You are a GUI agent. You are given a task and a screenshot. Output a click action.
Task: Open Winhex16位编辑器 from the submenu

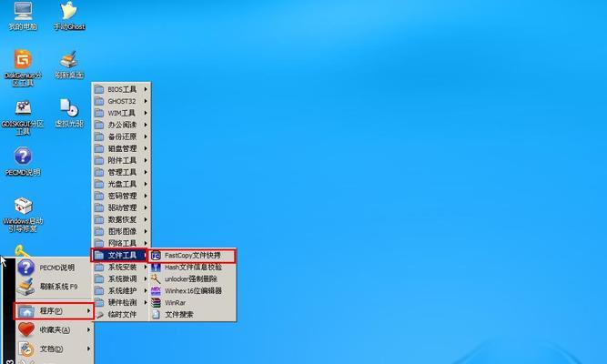pos(192,291)
